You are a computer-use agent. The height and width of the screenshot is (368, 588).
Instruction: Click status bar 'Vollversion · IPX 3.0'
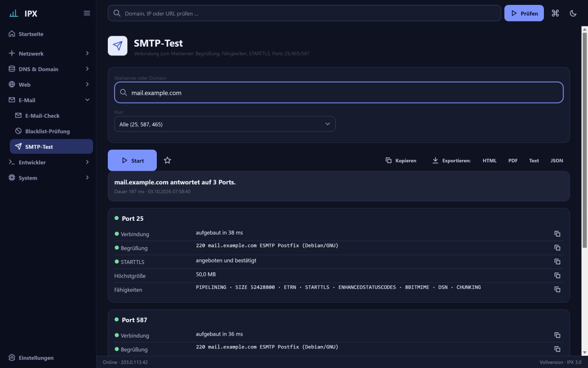[x=561, y=362]
